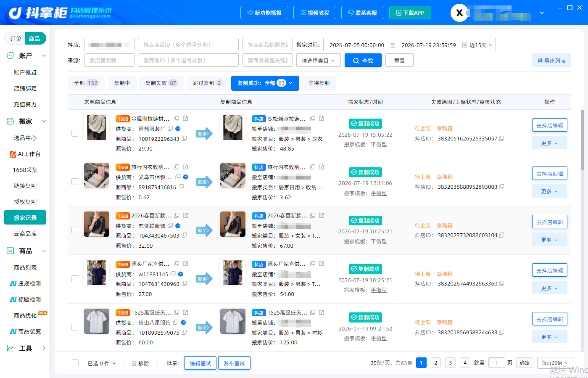Click the 抖掌柜 logo
The width and height of the screenshot is (588, 378).
tap(60, 13)
